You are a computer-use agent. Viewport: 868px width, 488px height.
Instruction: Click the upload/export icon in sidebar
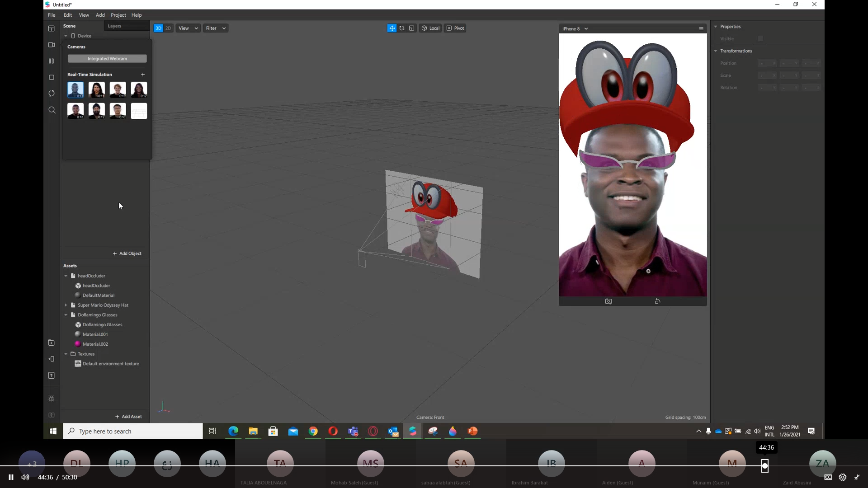52,375
